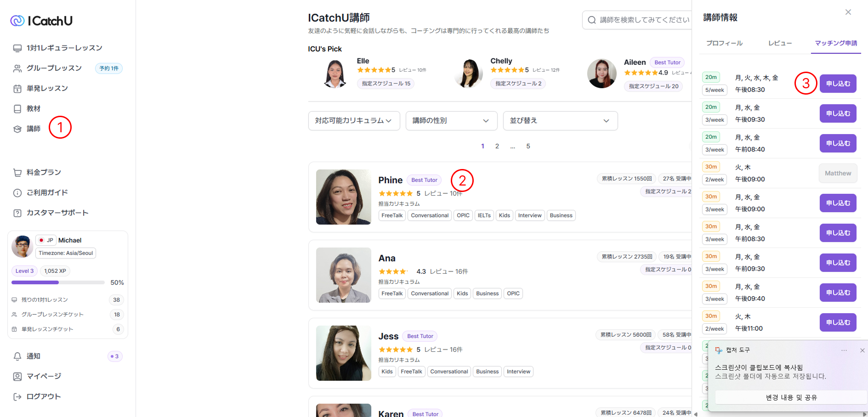
Task: Click Jess's Interview curriculum tag
Action: point(518,372)
